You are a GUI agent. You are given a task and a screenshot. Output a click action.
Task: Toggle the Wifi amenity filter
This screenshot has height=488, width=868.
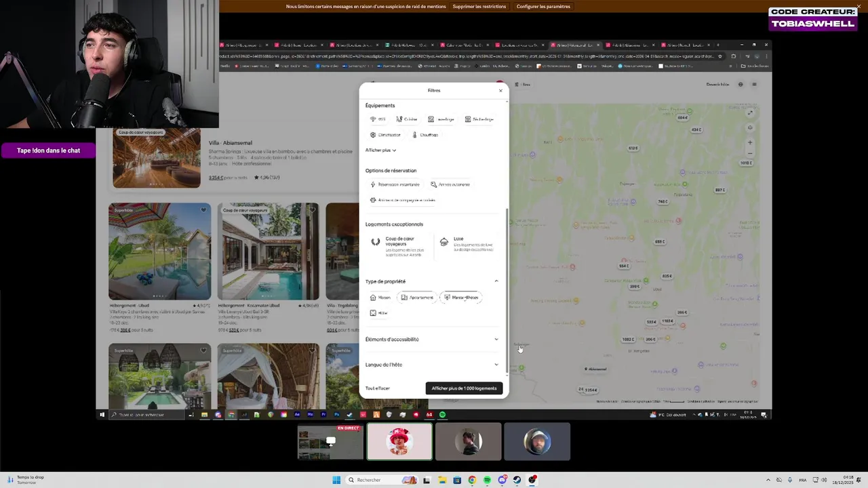(x=378, y=119)
